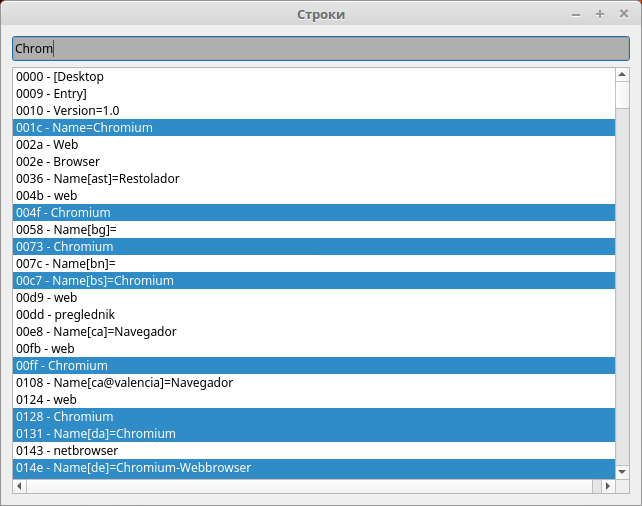Select row '007c - Name[bn]='

point(314,264)
